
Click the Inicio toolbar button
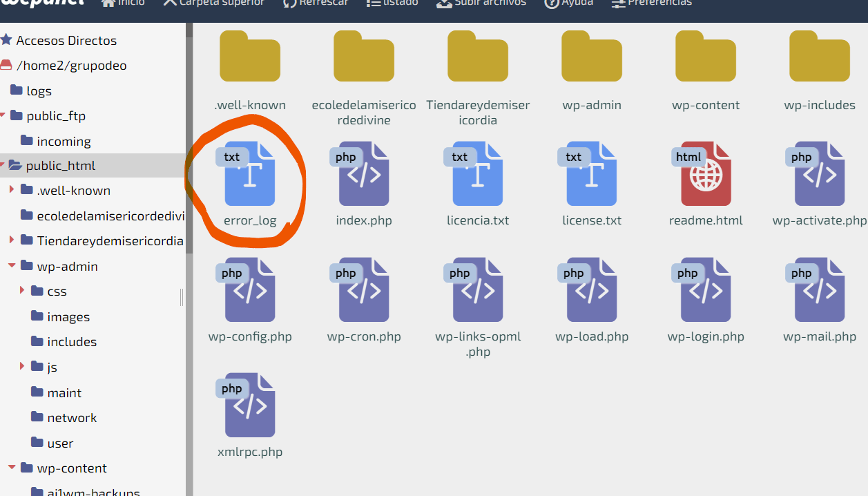coord(123,3)
